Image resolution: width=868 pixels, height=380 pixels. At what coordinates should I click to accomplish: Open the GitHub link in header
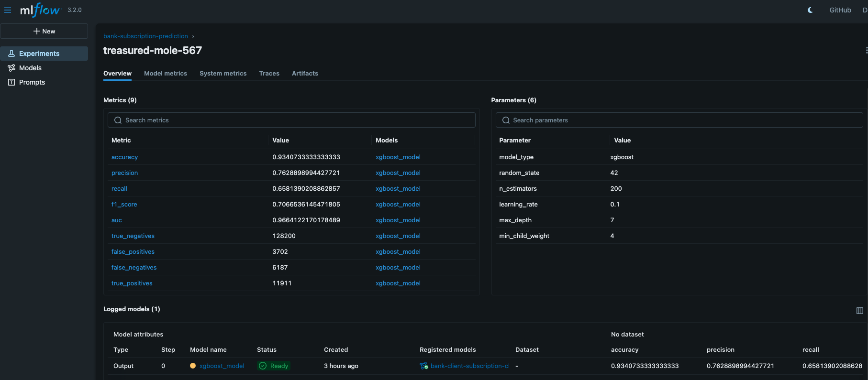[840, 10]
